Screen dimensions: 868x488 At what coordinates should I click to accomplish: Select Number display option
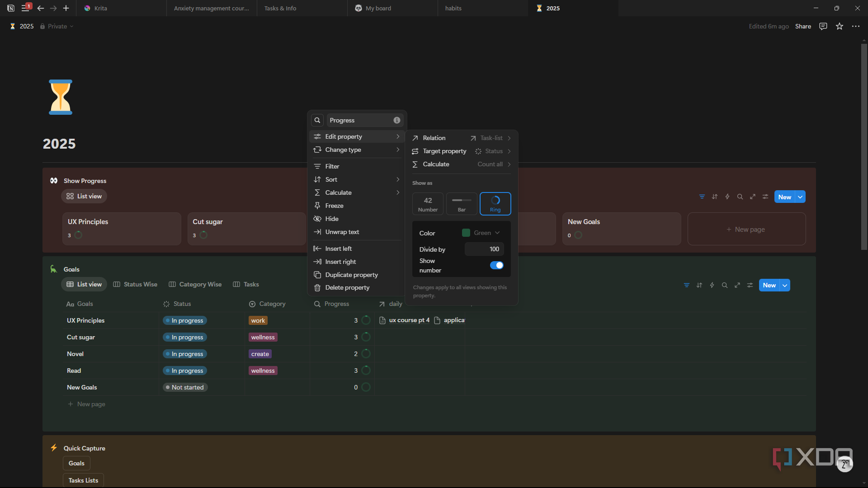(x=428, y=204)
